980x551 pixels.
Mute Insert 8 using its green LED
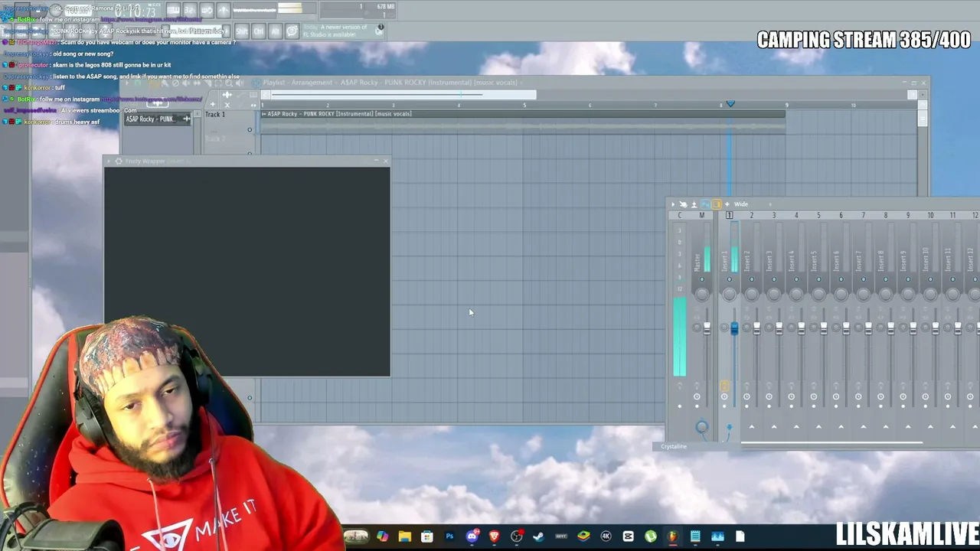[886, 279]
